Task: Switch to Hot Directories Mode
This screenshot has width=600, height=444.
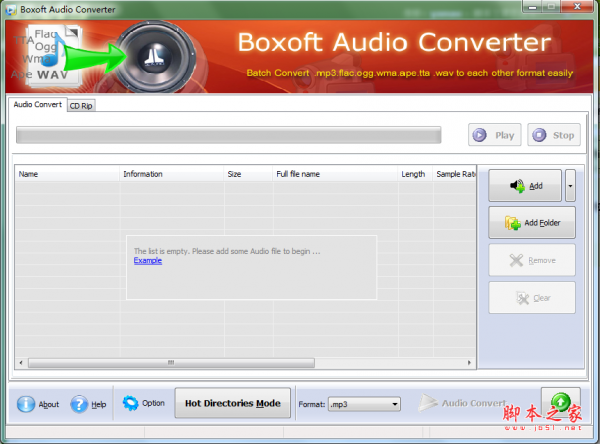Action: (233, 403)
